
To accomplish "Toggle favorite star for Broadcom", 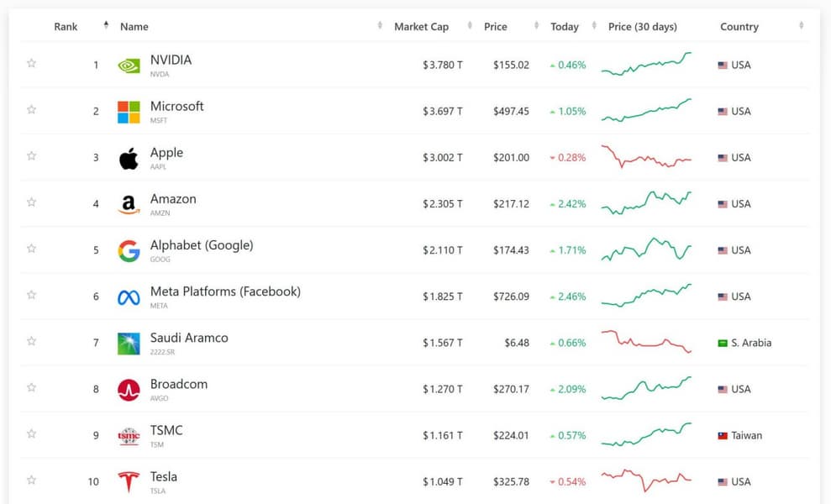I will click(31, 387).
